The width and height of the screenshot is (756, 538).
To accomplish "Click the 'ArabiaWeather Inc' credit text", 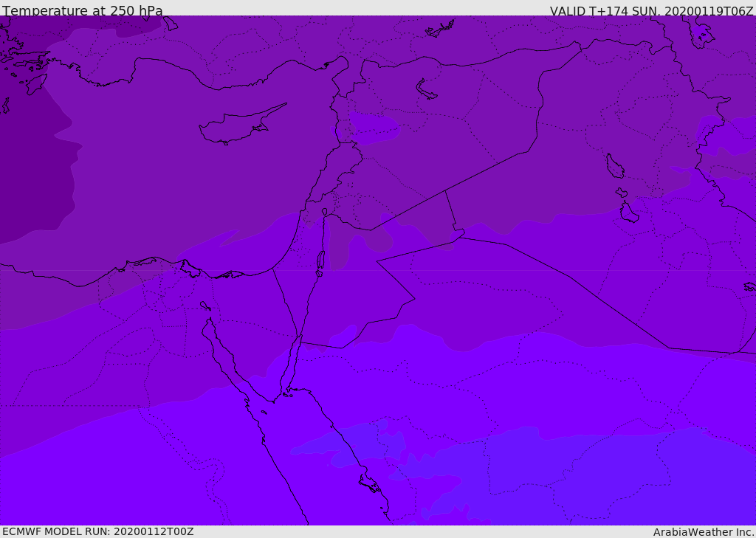I will 703,532.
